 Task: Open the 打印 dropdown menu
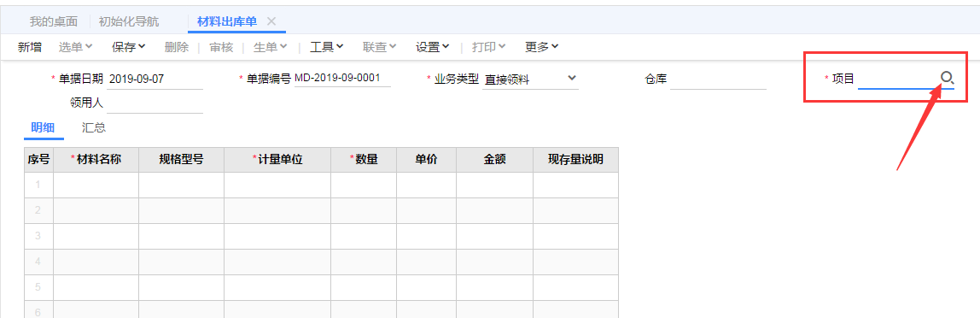click(489, 47)
